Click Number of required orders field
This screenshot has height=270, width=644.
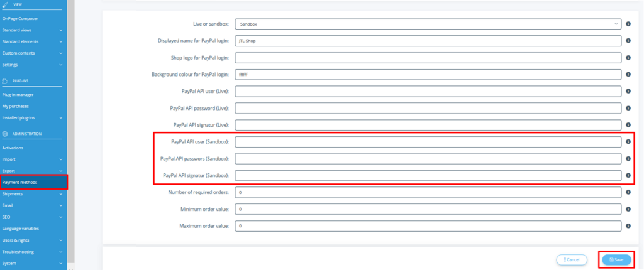(428, 192)
